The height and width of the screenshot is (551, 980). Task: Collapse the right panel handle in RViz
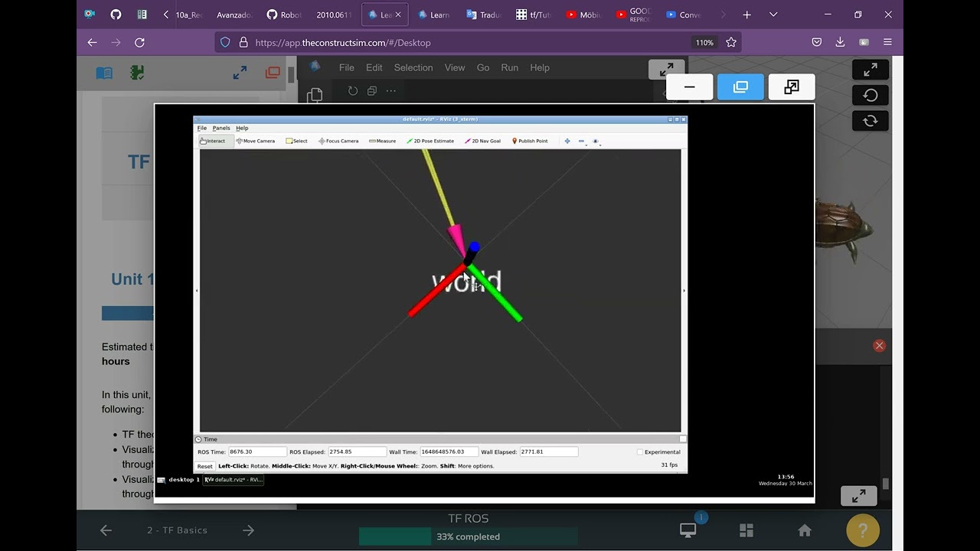(684, 291)
